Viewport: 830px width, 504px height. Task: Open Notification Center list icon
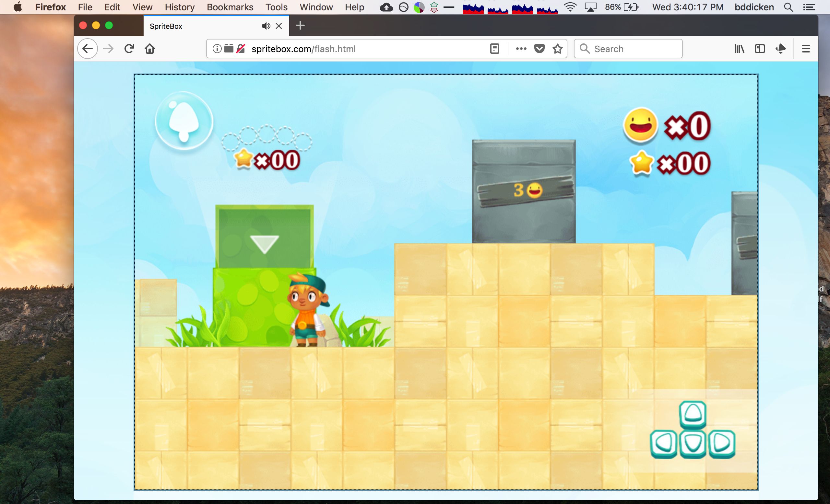point(809,7)
